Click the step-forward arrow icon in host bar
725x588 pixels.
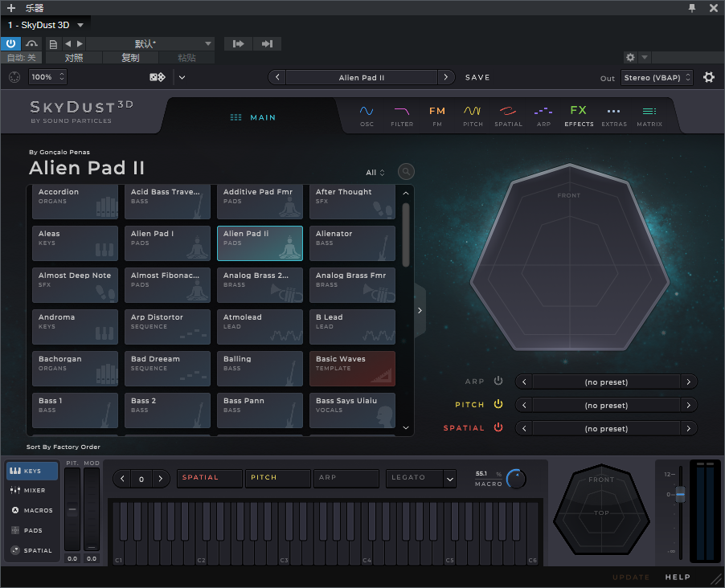238,44
